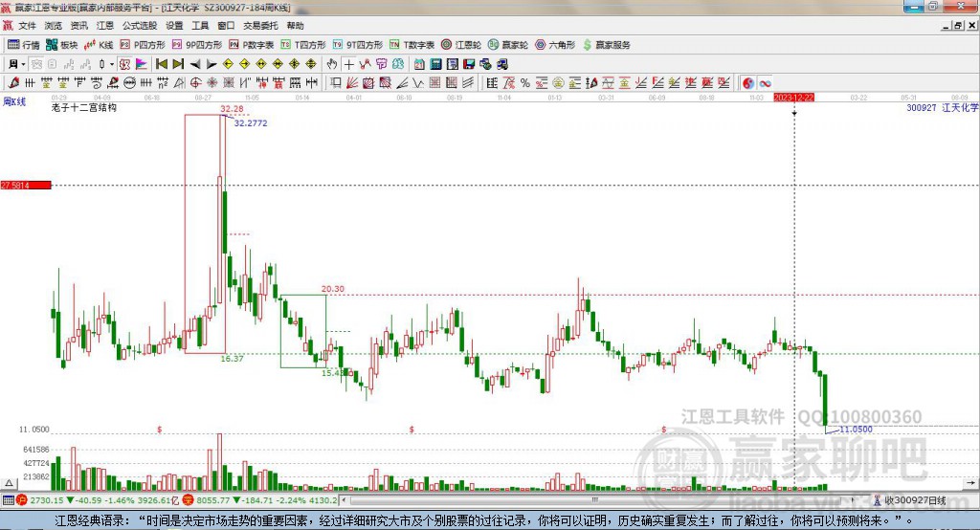This screenshot has height=530, width=980.
Task: Click the calendar date icon
Action: (419, 64)
